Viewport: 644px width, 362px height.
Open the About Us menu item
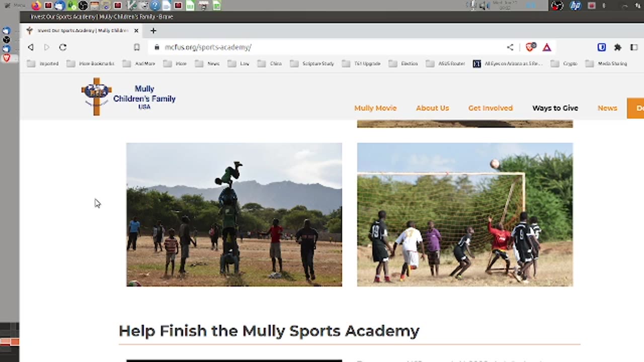pyautogui.click(x=432, y=108)
